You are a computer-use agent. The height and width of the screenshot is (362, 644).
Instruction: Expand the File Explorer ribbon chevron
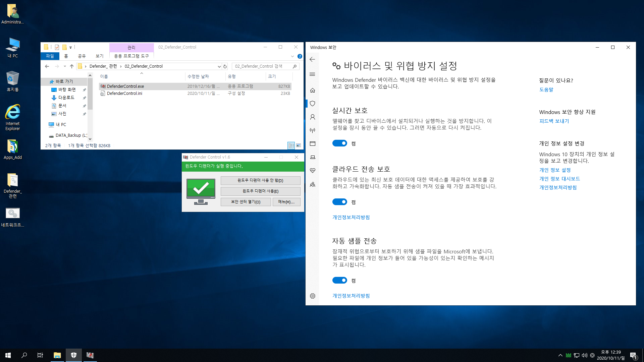point(292,56)
